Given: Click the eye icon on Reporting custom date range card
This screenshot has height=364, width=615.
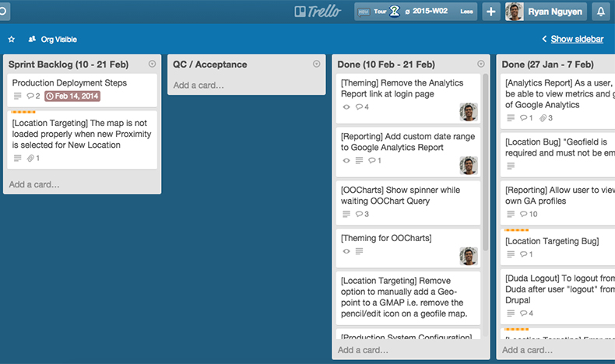Looking at the screenshot, I should point(346,161).
